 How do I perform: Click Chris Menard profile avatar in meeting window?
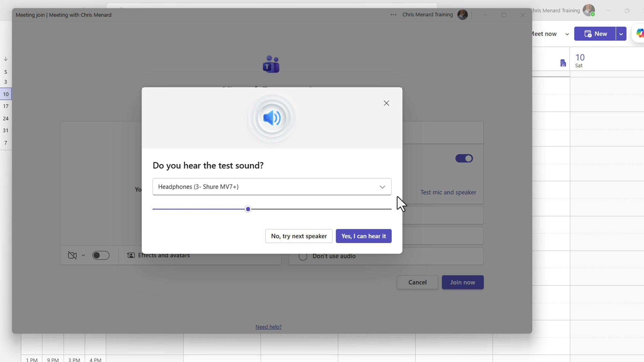463,15
